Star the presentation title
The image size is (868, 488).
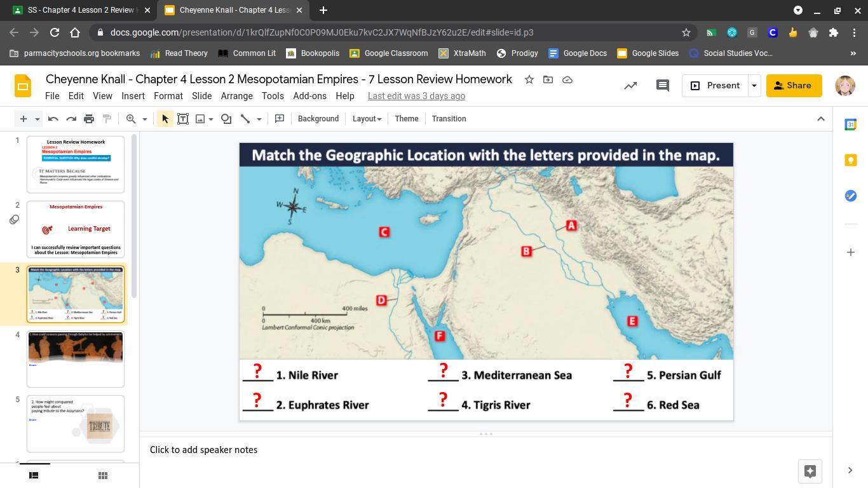click(529, 79)
